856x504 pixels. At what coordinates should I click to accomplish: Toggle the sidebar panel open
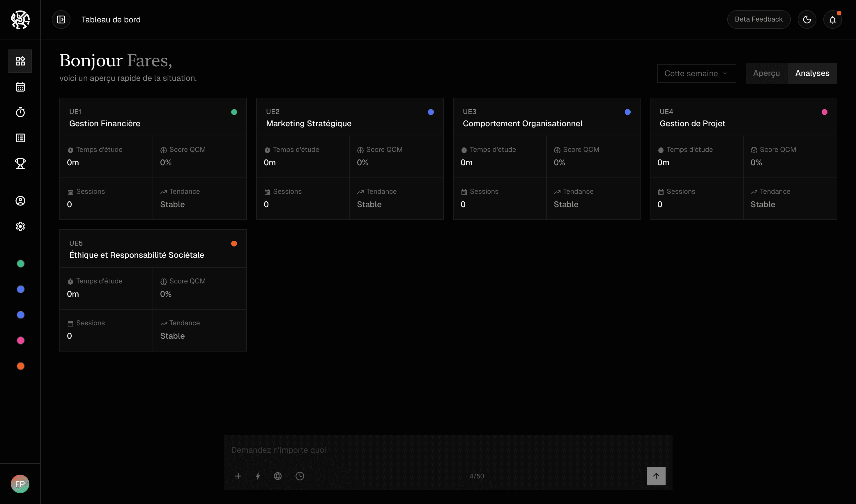61,19
